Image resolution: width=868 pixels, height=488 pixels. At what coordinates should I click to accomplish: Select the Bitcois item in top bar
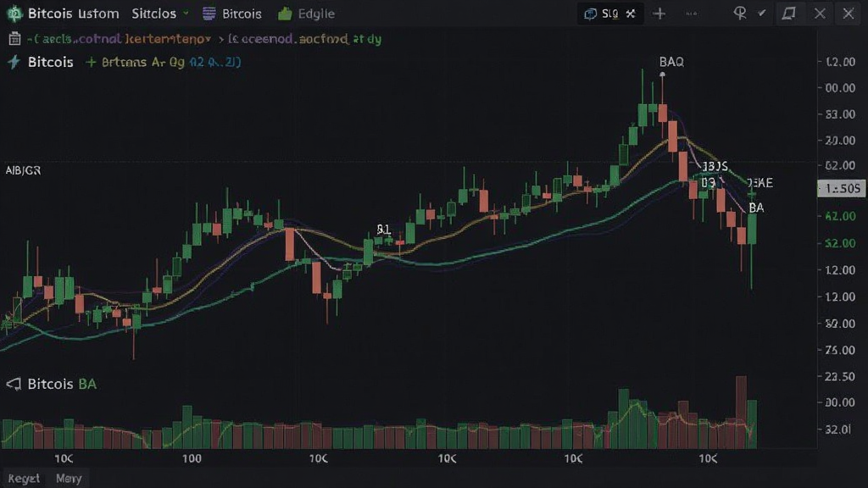pyautogui.click(x=242, y=14)
